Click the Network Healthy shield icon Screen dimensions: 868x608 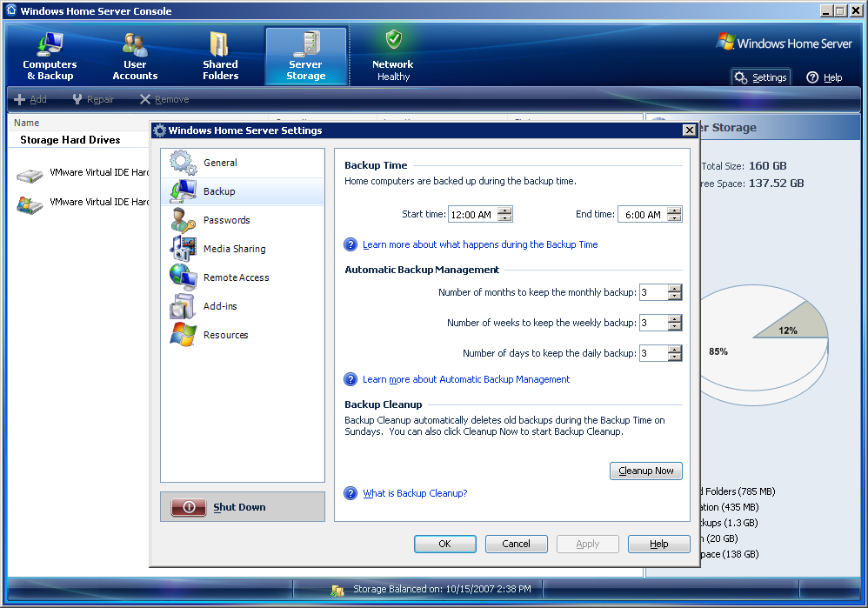394,39
